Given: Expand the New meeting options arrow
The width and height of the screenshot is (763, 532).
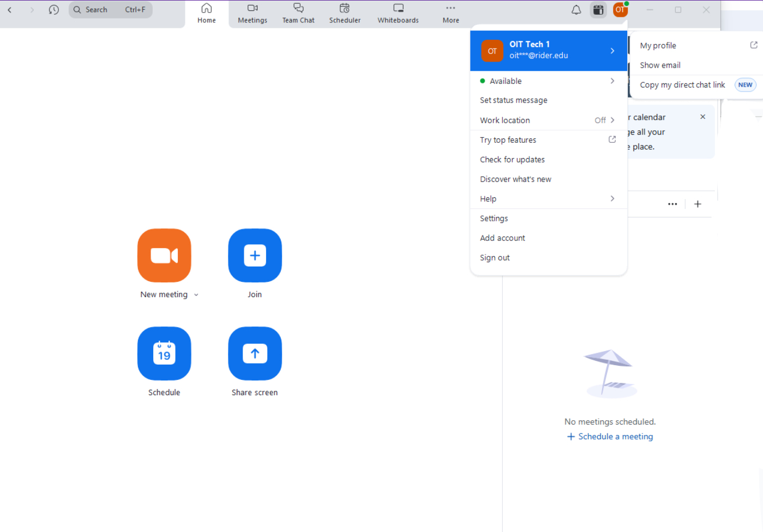Looking at the screenshot, I should click(x=196, y=295).
